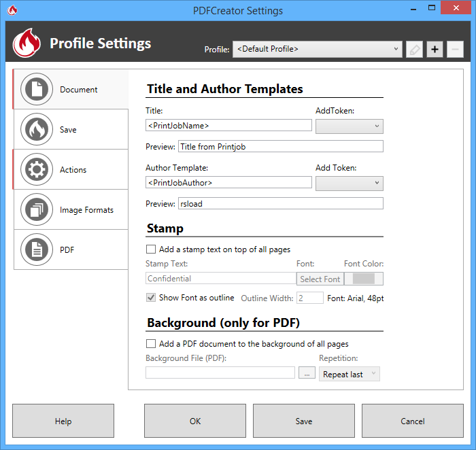Click the Cancel button
476x450 pixels.
[413, 421]
